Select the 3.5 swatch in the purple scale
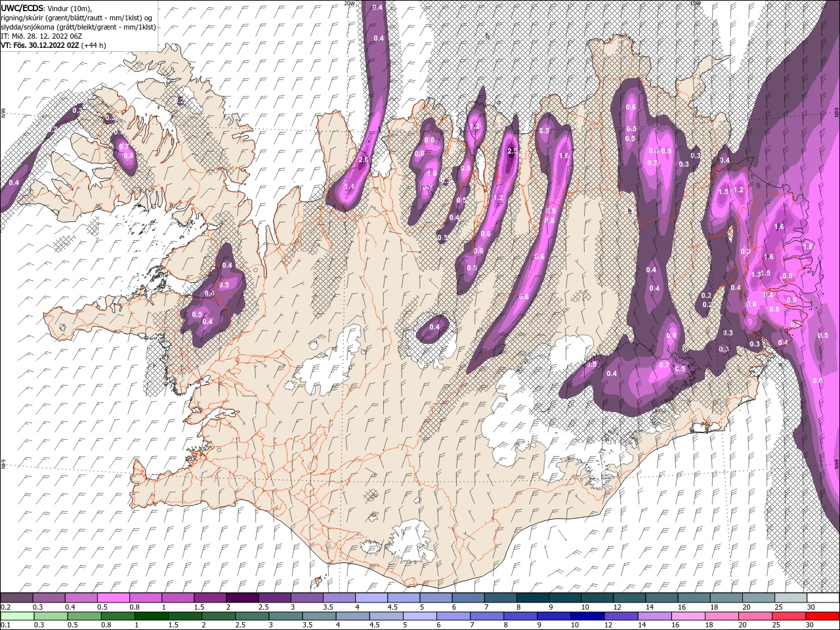Screen dimensions: 840x630 point(339,598)
